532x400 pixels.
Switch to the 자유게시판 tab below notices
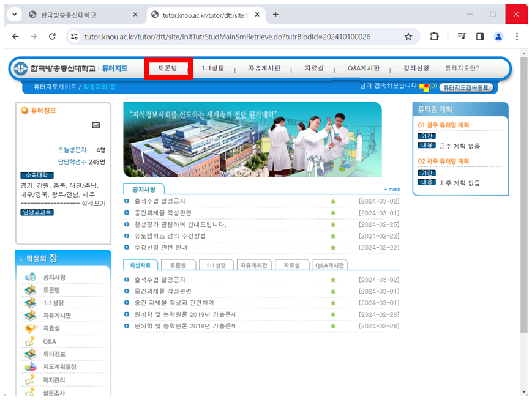254,265
